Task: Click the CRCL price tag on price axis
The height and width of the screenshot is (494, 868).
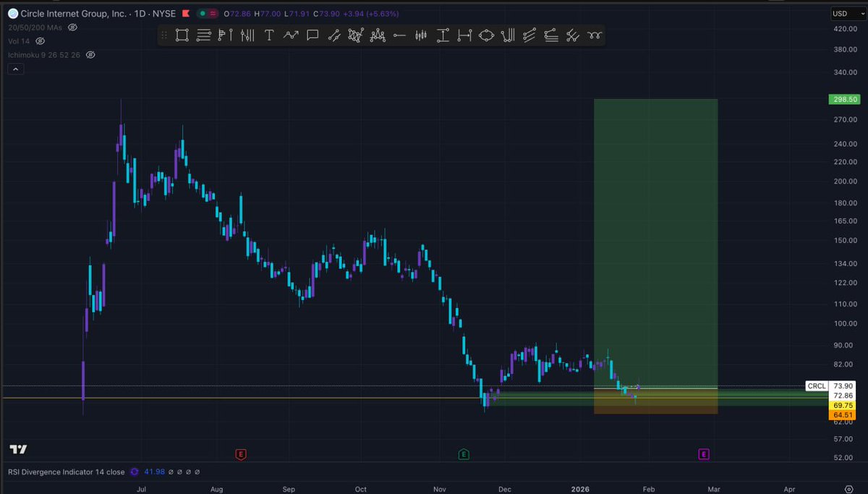Action: coord(816,386)
